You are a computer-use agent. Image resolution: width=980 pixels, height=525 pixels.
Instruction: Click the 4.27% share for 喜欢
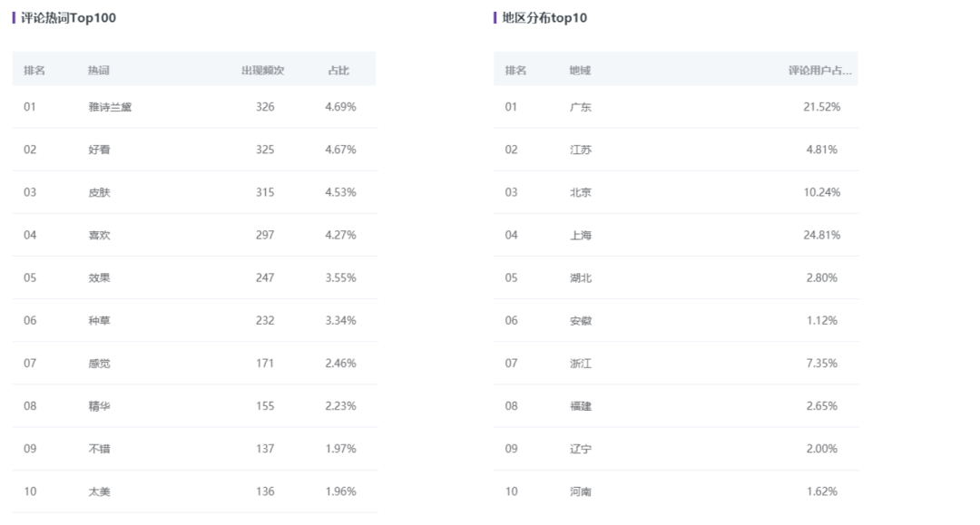coord(340,235)
